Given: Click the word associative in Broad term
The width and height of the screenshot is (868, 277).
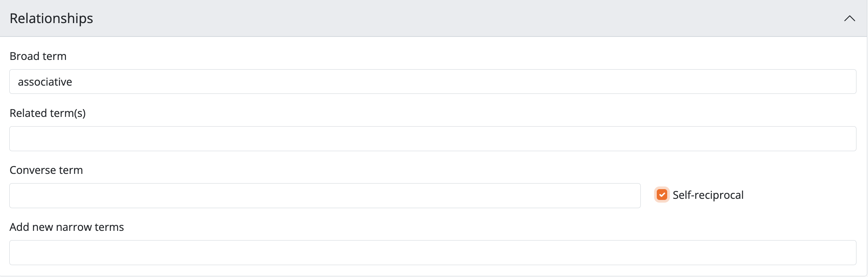Looking at the screenshot, I should [45, 82].
